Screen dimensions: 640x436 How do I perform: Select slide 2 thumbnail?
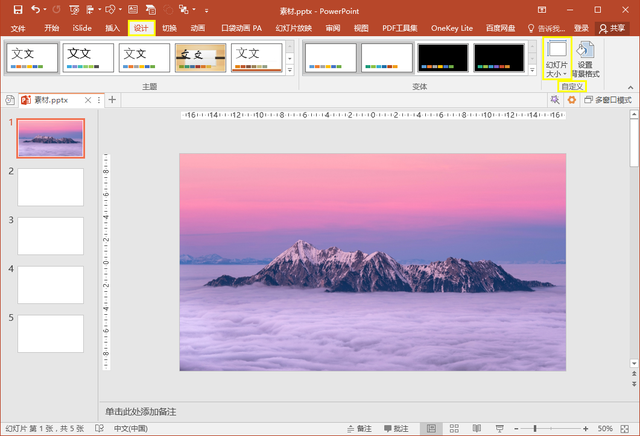pyautogui.click(x=51, y=187)
